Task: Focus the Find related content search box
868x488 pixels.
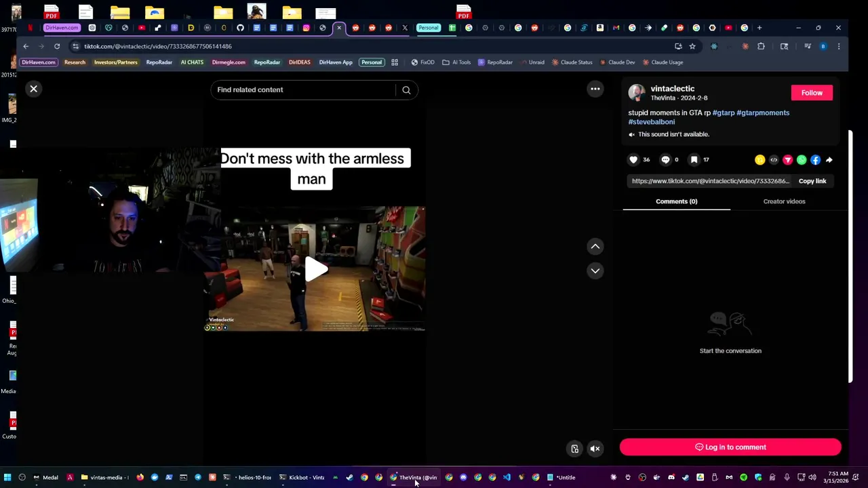Action: [303, 89]
